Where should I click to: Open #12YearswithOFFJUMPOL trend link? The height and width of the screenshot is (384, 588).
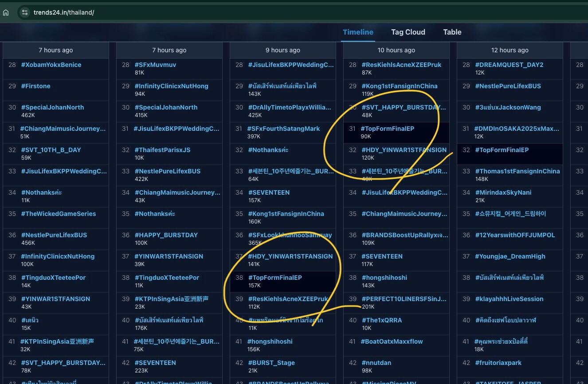515,235
